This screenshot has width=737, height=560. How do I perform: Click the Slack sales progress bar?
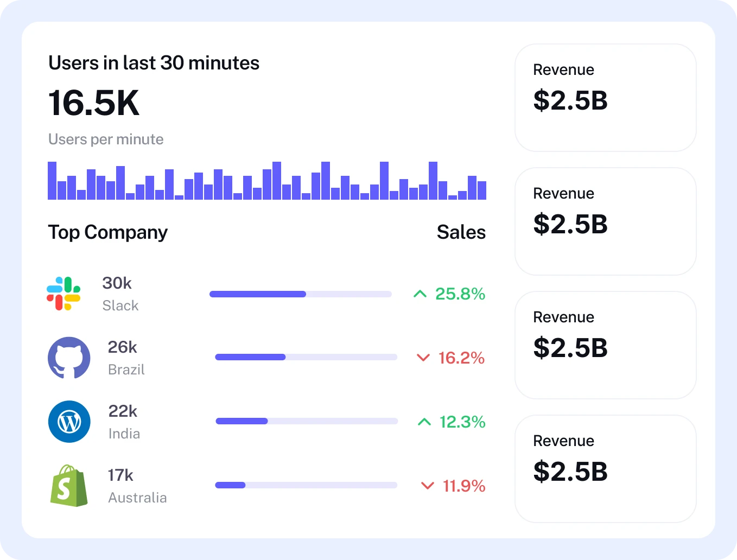tap(300, 294)
